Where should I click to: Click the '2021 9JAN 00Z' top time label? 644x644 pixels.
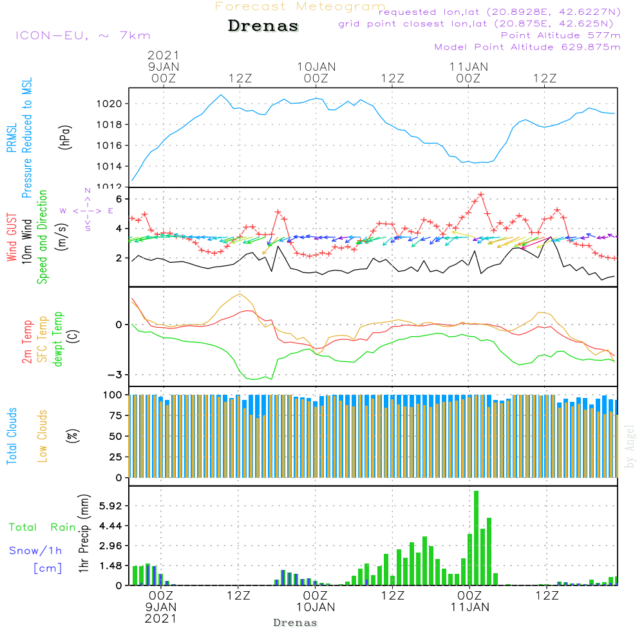click(164, 66)
